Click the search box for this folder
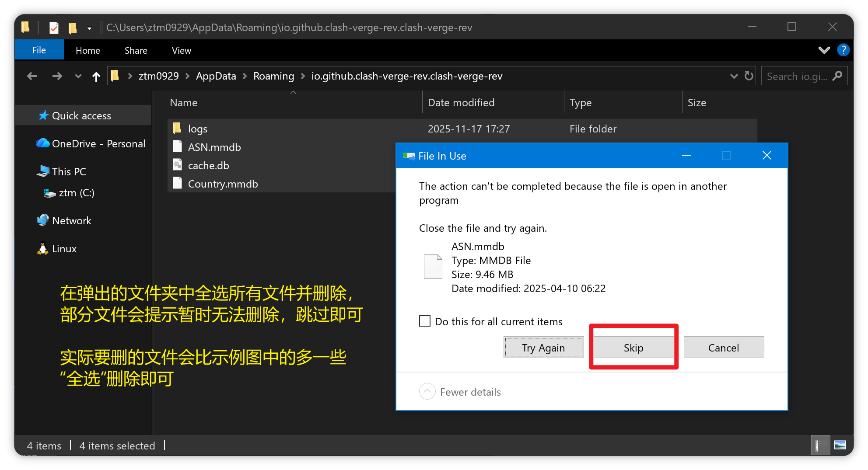 point(798,76)
